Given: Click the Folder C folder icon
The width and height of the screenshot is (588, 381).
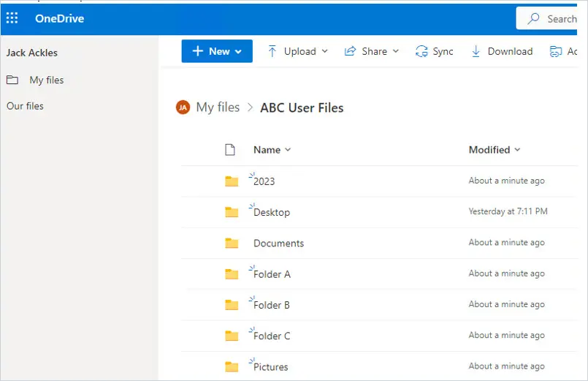Looking at the screenshot, I should pos(232,336).
